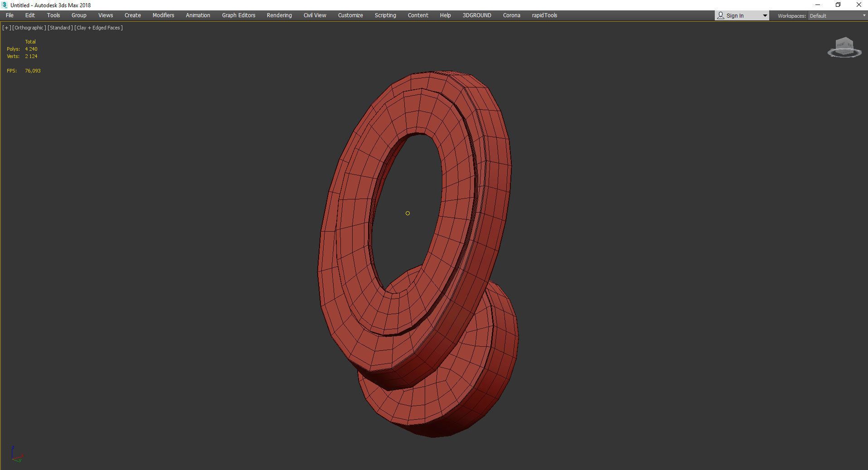Click the Standard viewport shading label
The height and width of the screenshot is (470, 868).
tap(60, 28)
